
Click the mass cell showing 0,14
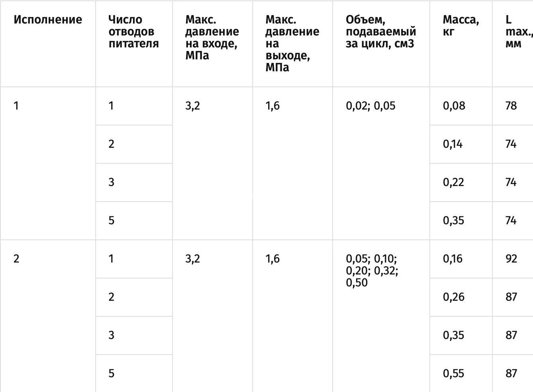tap(453, 144)
